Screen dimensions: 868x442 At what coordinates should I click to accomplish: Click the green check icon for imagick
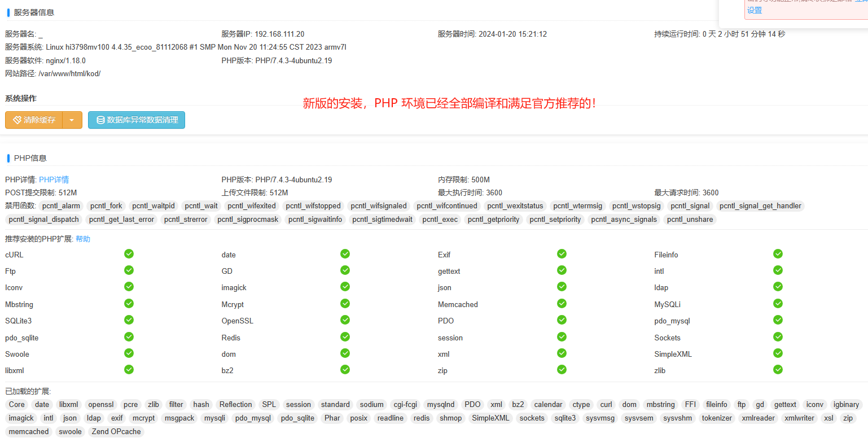click(345, 287)
